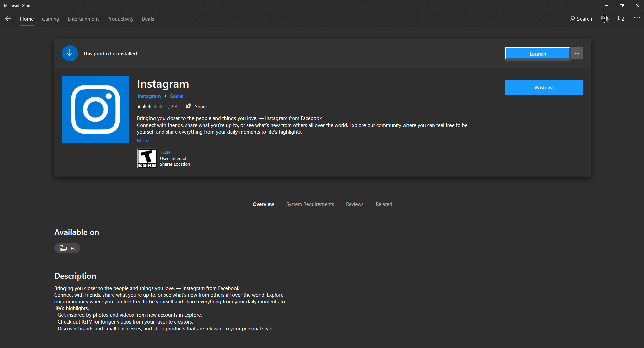Click the Instagram app logo image
The image size is (644, 348).
coord(95,109)
